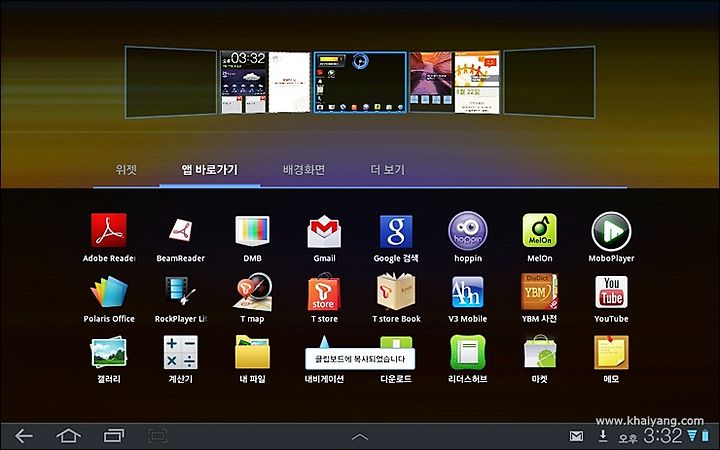
Task: Open the 갤러리 gallery app
Action: [109, 352]
